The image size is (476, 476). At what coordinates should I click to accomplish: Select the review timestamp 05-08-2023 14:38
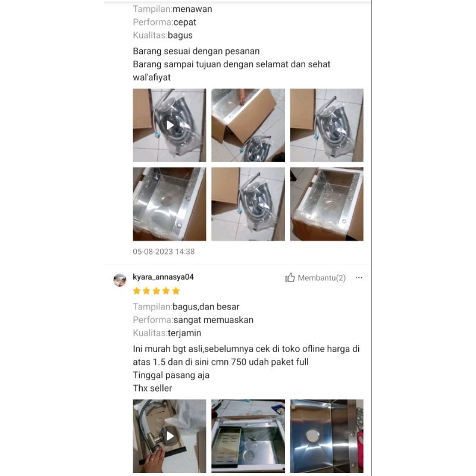(164, 252)
